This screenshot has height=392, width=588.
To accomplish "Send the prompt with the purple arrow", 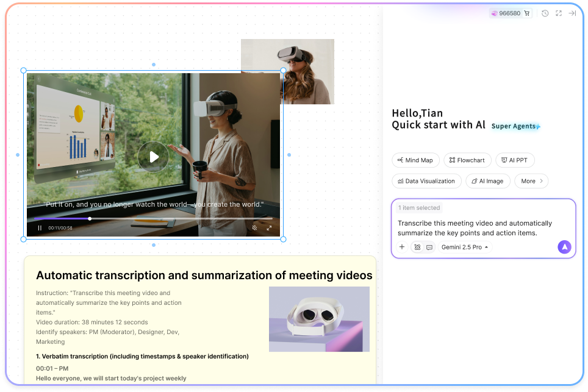I will tap(564, 247).
